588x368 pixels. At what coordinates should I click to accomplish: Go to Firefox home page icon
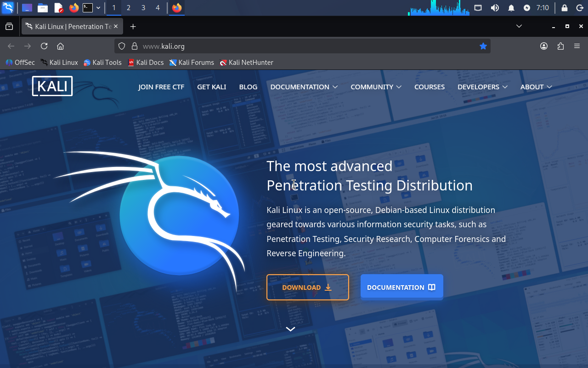click(60, 46)
